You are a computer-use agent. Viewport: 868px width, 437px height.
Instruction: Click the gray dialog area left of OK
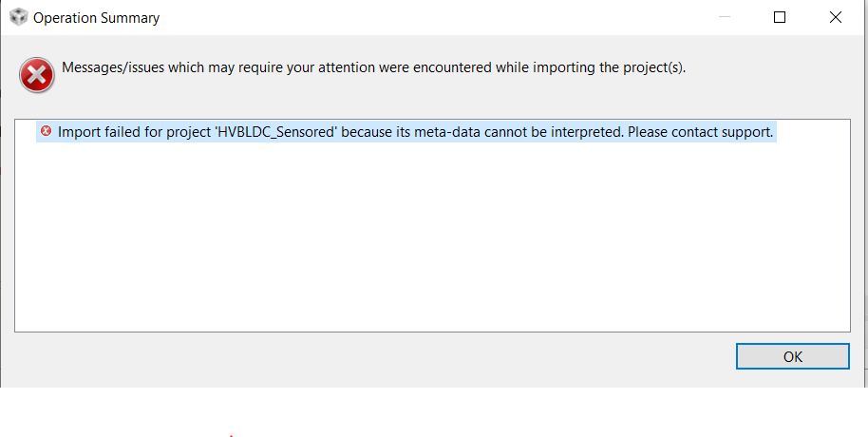[x=380, y=358]
